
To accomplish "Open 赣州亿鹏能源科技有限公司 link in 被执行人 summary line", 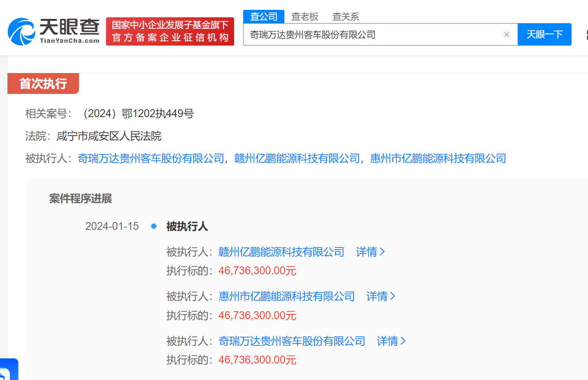I will (297, 158).
